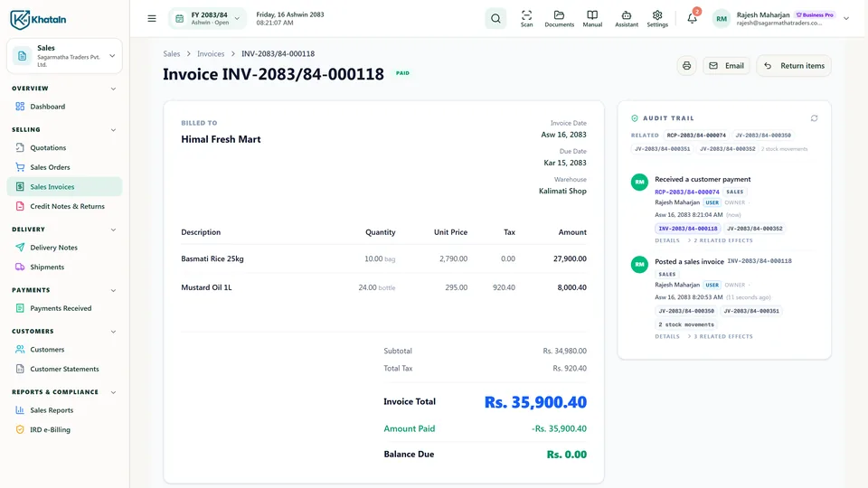Collapse the Delivery section
The image size is (868, 488).
[x=113, y=230]
